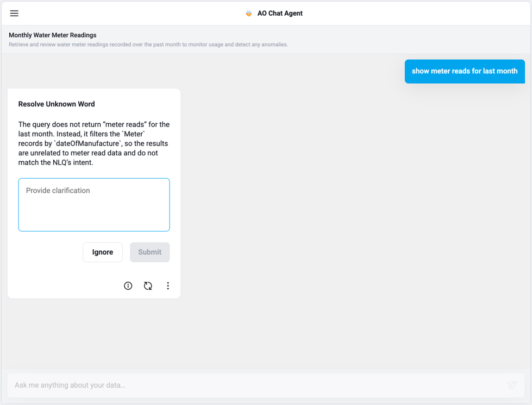Viewport: 532px width, 405px height.
Task: Click the 'The query does not return' explanation paragraph
Action: 94,143
